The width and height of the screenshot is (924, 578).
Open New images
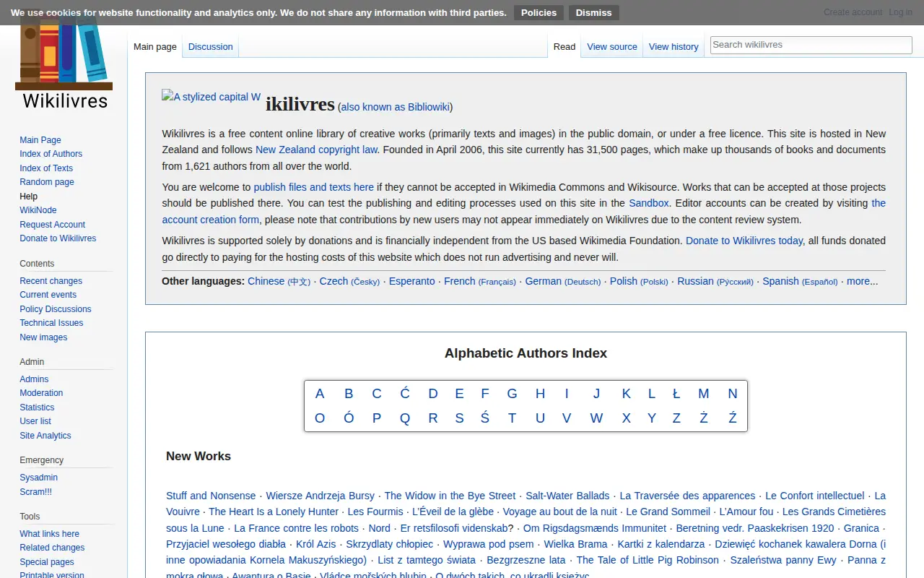click(43, 337)
